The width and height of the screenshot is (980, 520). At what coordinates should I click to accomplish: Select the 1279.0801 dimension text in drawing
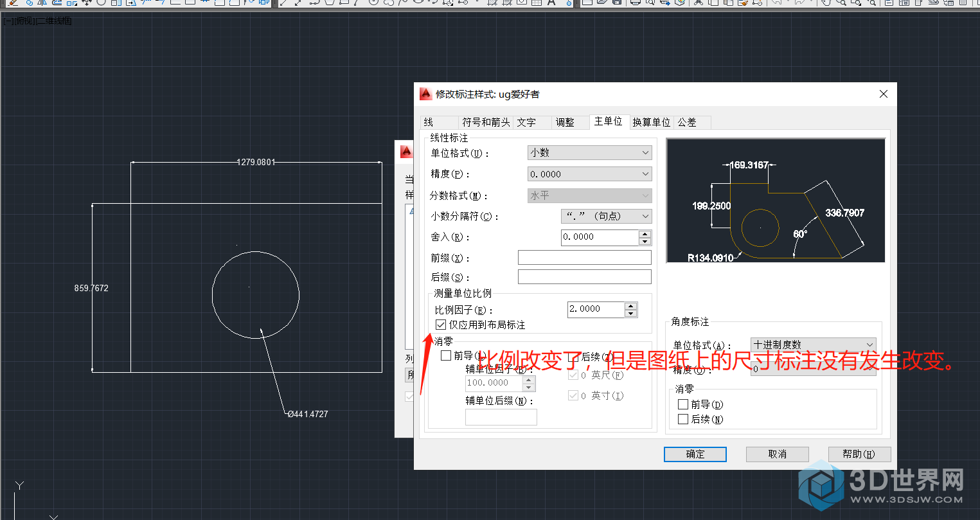(256, 162)
